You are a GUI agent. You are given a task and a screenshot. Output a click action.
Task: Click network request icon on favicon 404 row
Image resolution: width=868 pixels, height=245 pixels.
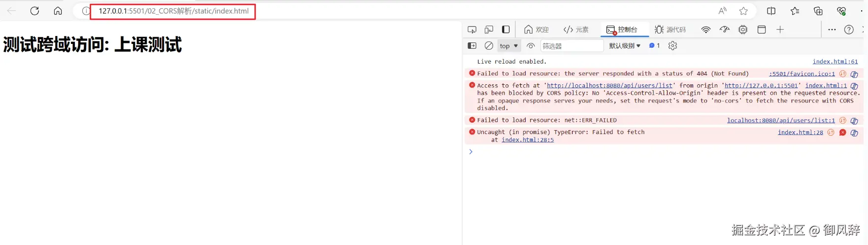(843, 74)
